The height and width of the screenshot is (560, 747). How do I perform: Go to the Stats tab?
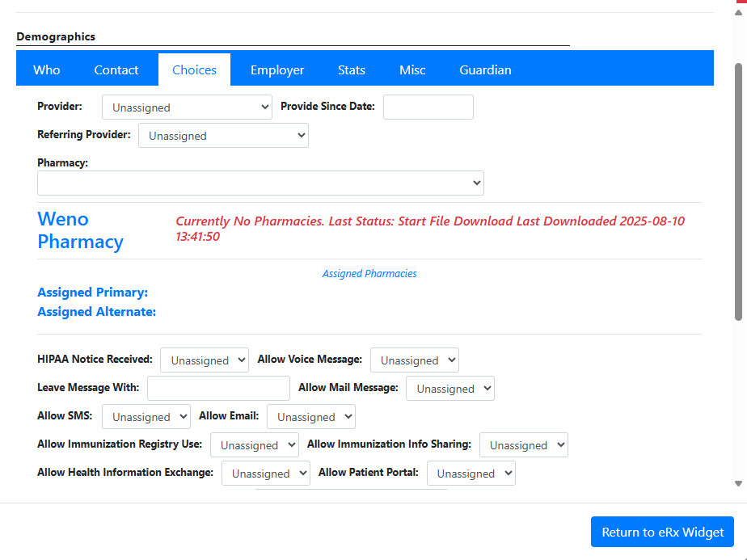[352, 70]
